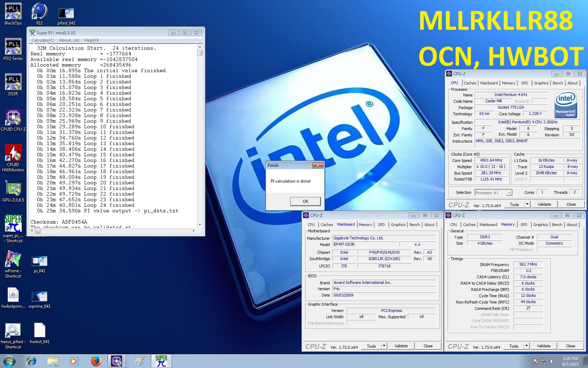The width and height of the screenshot is (588, 368).
Task: Launch the R11 desktop icon
Action: [40, 14]
